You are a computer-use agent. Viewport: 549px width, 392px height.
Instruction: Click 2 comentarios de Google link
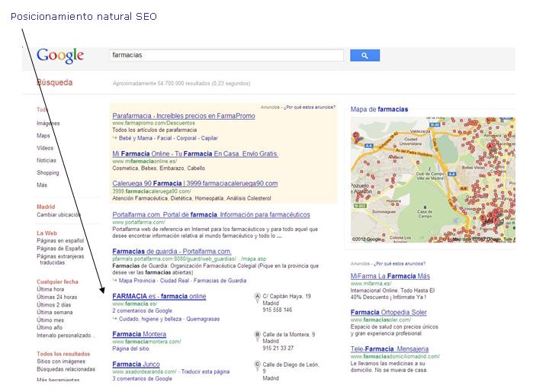tap(142, 310)
